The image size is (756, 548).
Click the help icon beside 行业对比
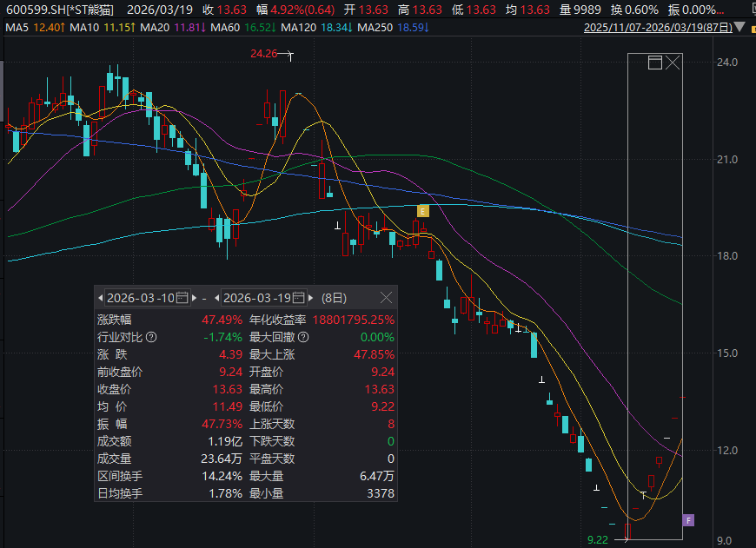[x=151, y=337]
